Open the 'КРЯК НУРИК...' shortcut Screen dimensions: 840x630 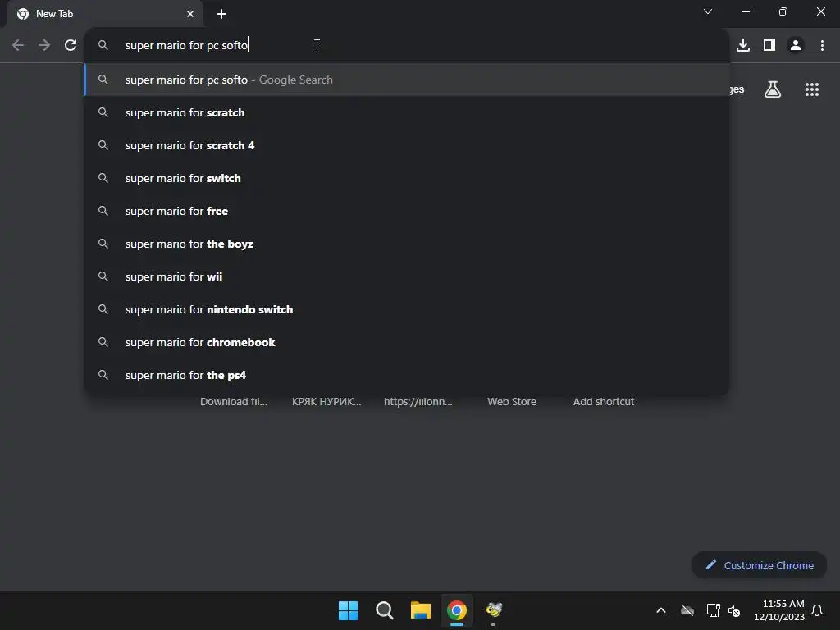coord(326,402)
